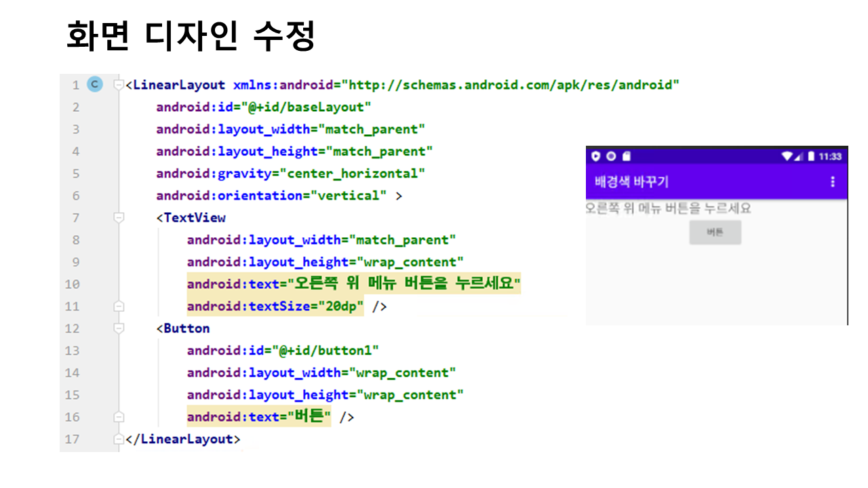Open the three-dot overflow menu in app bar
Screen dimensions: 868x488
(833, 182)
